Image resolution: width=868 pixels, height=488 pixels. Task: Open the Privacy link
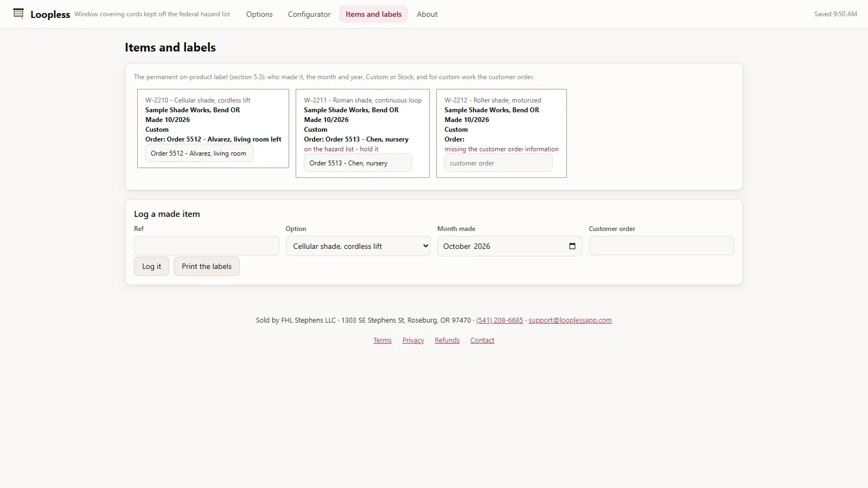pyautogui.click(x=413, y=341)
